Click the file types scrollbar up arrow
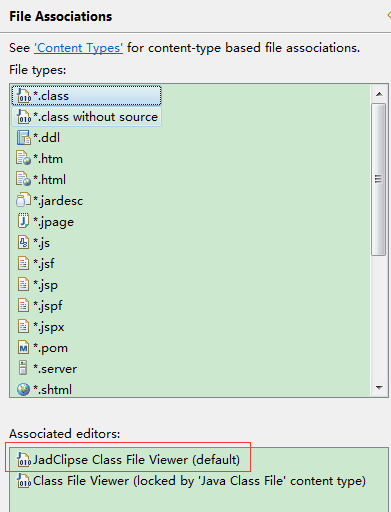This screenshot has width=391, height=512. tap(379, 94)
